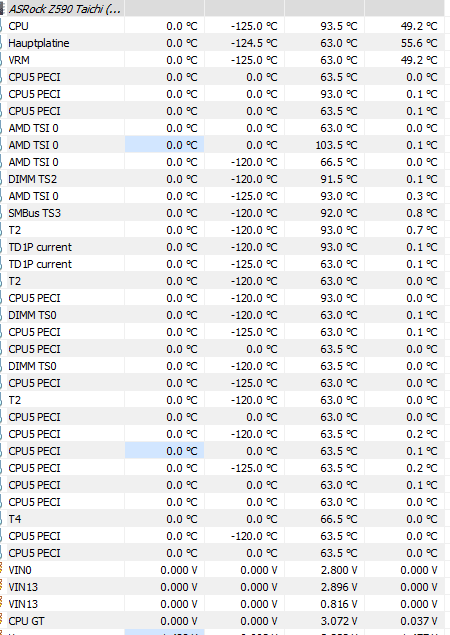This screenshot has width=450, height=635.
Task: Click the T4 sensor label
Action: 15,519
